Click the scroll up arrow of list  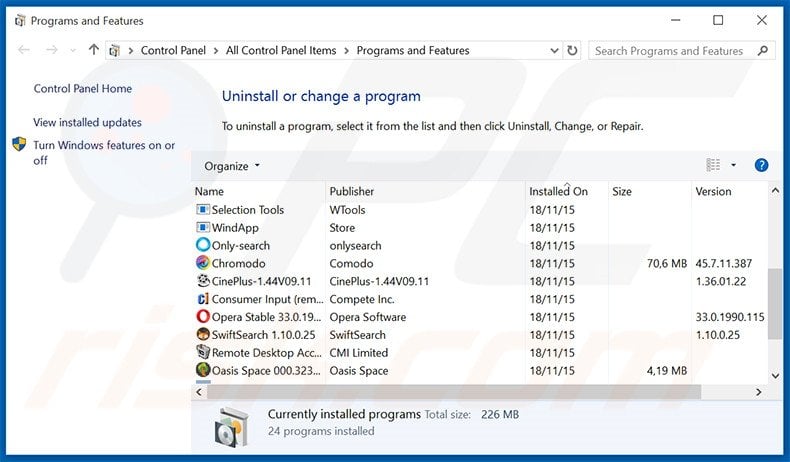(775, 190)
